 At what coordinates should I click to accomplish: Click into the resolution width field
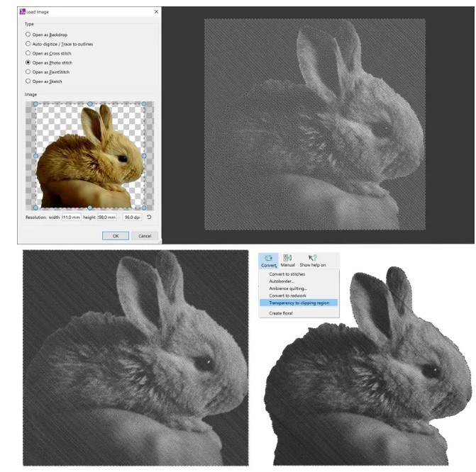pyautogui.click(x=71, y=217)
